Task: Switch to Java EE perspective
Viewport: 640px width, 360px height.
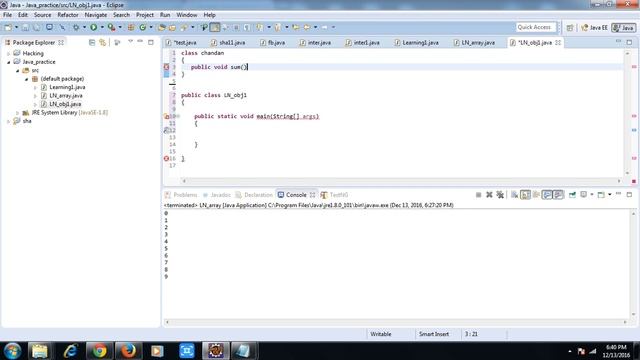Action: (594, 28)
